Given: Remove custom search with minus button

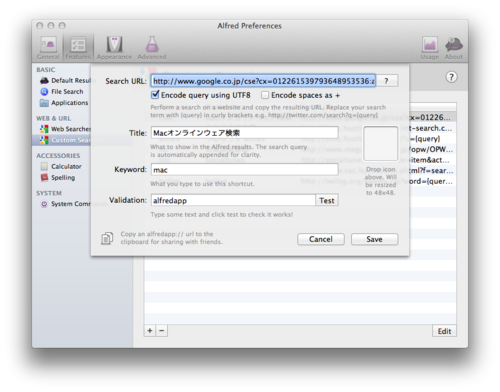Looking at the screenshot, I should [x=162, y=331].
